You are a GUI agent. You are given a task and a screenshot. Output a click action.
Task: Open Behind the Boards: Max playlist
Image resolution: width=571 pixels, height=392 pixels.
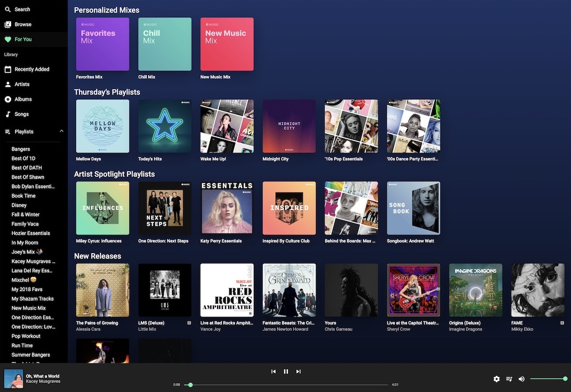(351, 208)
